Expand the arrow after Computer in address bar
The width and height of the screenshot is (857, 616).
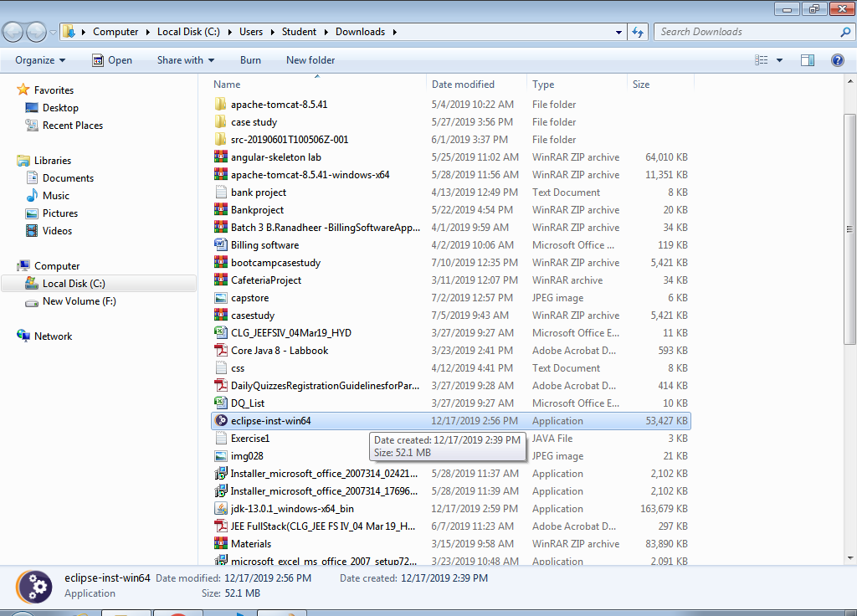(147, 33)
